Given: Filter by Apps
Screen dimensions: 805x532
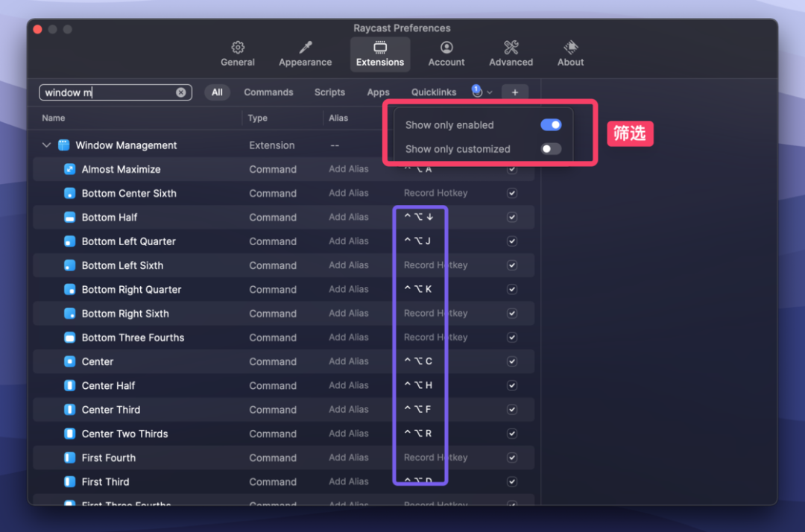Looking at the screenshot, I should (379, 92).
